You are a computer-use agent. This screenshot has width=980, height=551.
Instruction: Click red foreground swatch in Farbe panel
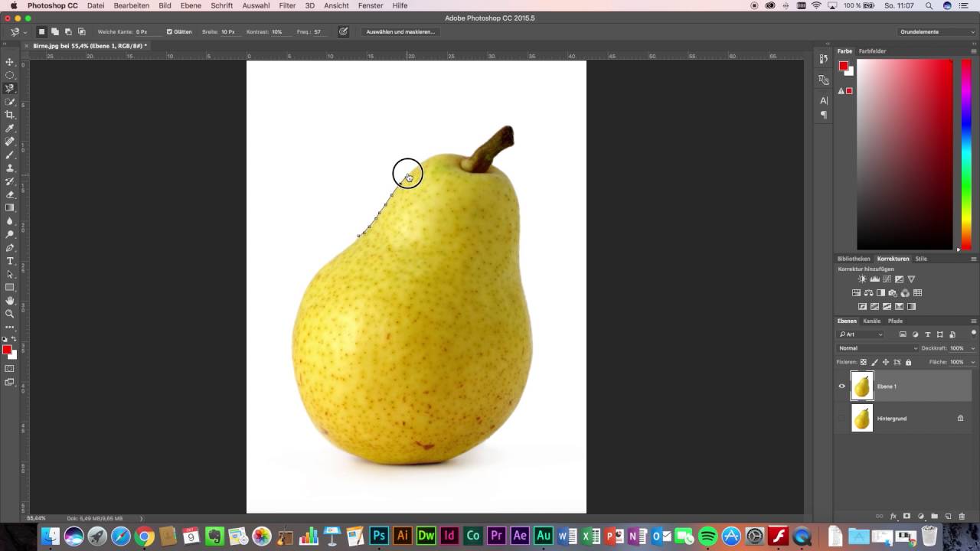click(843, 67)
